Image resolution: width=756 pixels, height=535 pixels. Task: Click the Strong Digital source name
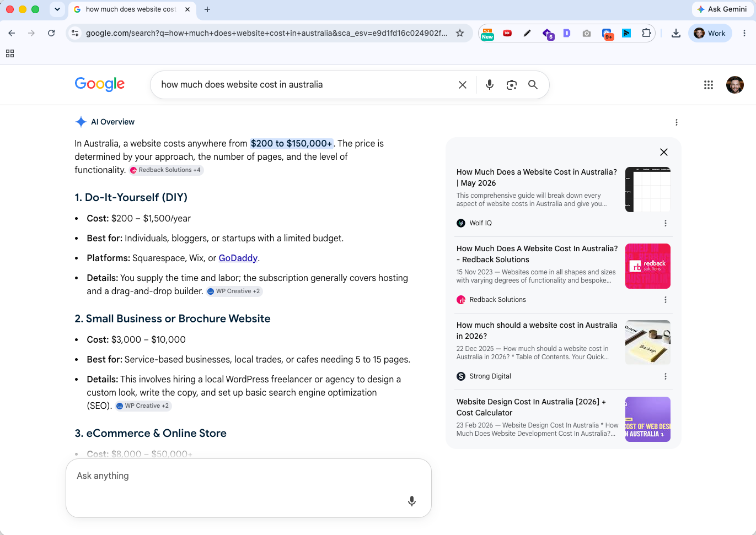tap(490, 376)
